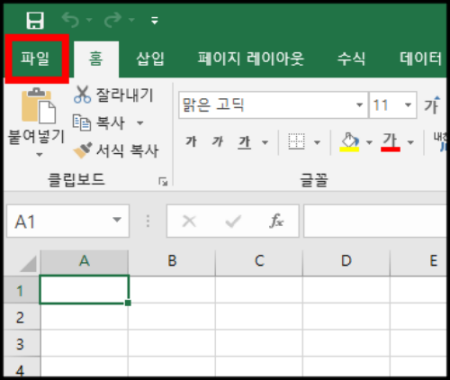Viewport: 450px width, 380px height.
Task: Click the Select All corner triangle
Action: [x=28, y=264]
